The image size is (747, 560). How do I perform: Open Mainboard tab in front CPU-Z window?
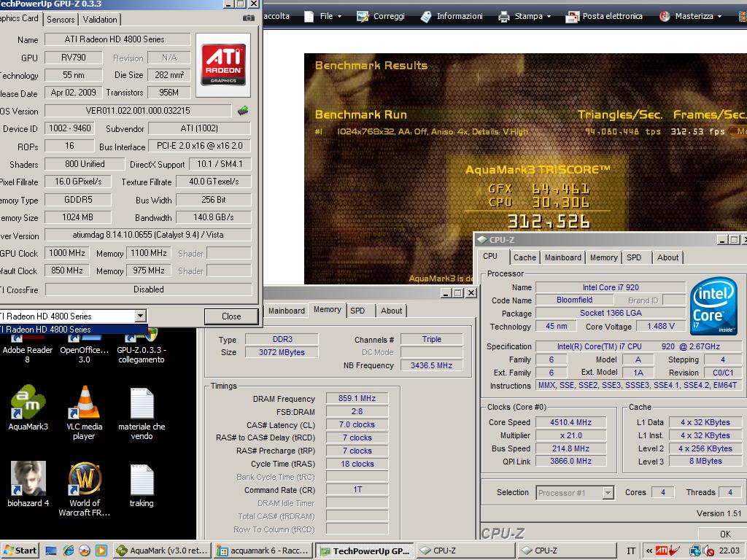click(x=562, y=257)
